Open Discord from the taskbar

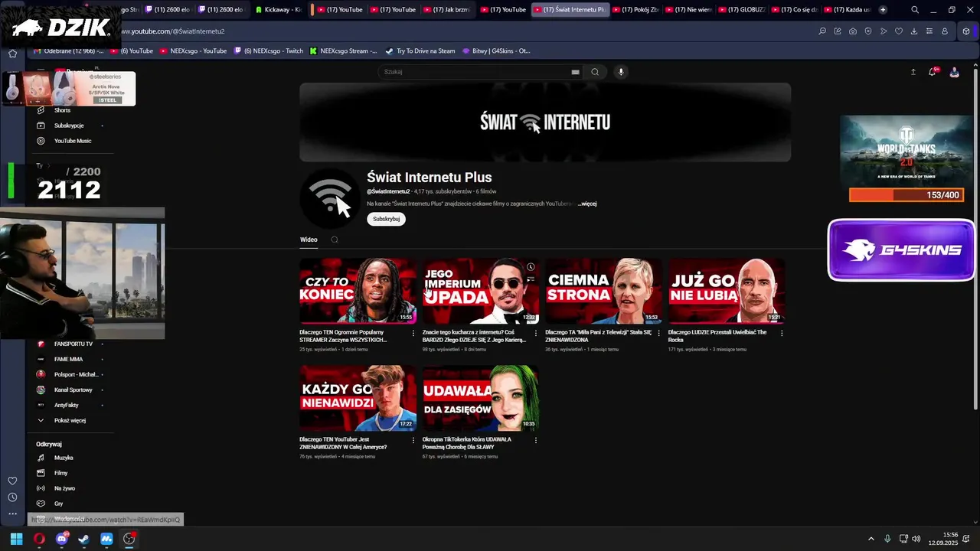click(x=62, y=539)
